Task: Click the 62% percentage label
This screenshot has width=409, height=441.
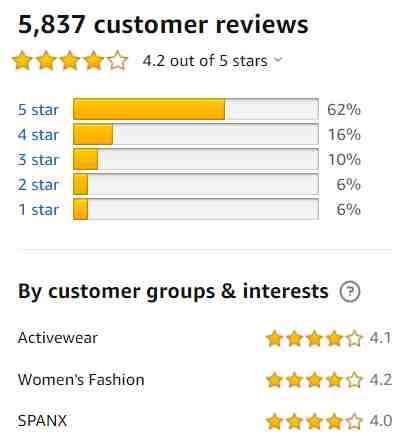Action: pyautogui.click(x=344, y=110)
